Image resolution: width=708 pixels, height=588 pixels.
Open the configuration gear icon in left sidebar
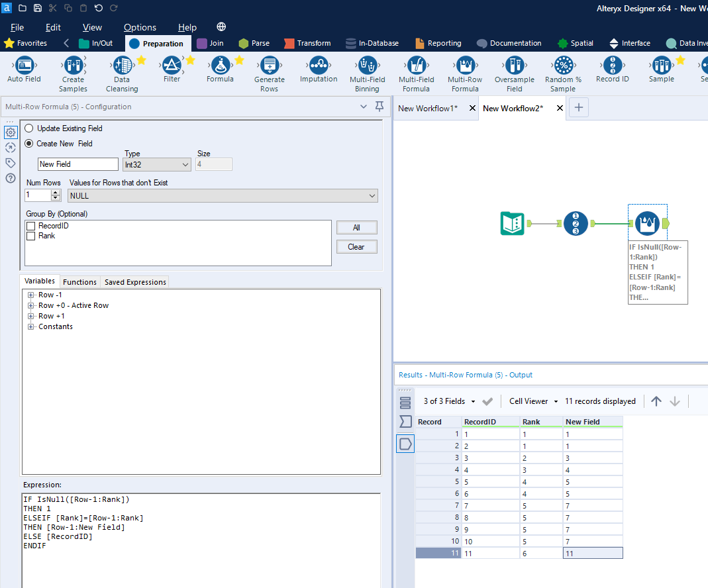pos(10,132)
